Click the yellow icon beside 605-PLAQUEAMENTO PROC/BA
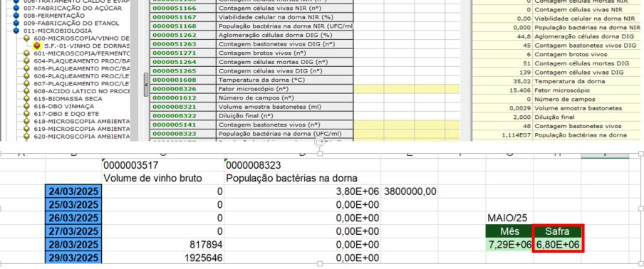Screen dimensions: 644x269 [x=27, y=68]
